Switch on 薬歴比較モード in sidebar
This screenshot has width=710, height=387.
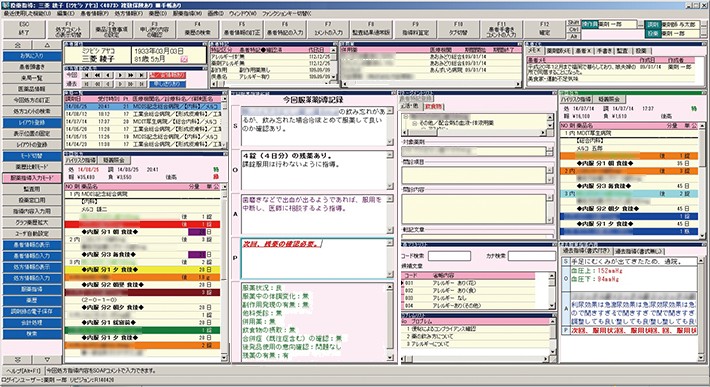[32, 167]
